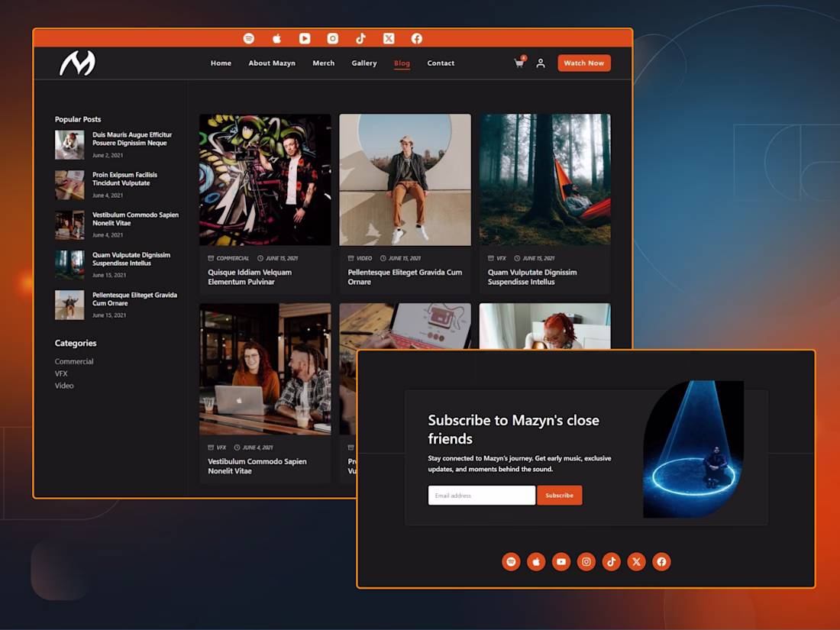Open the cafe laptop couple post image
This screenshot has width=840, height=630.
pyautogui.click(x=265, y=369)
